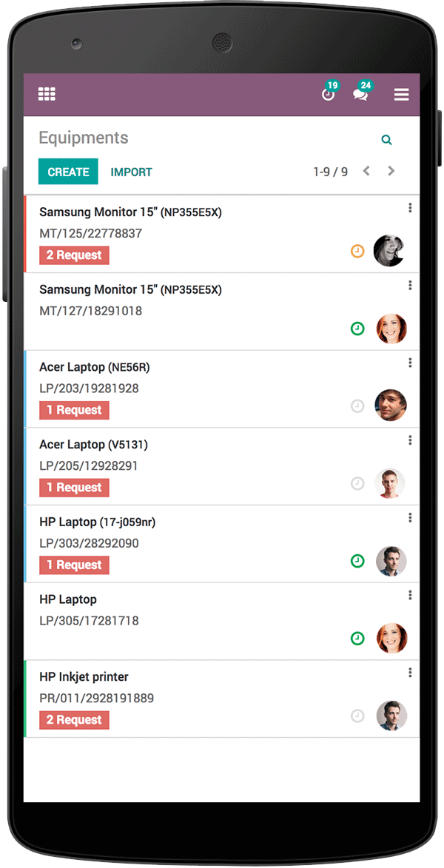Click the IMPORT button
Image resolution: width=444 pixels, height=868 pixels.
[131, 172]
